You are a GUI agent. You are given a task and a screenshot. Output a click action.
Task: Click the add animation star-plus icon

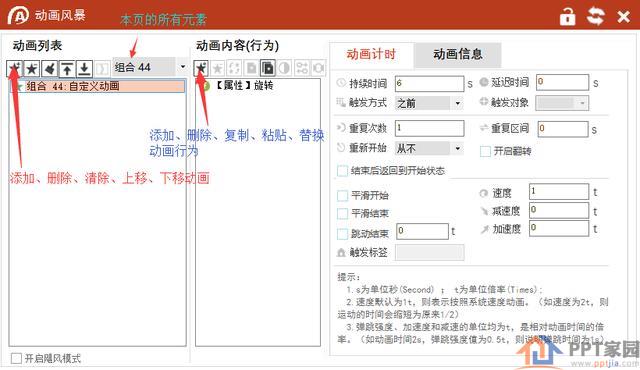(x=15, y=68)
